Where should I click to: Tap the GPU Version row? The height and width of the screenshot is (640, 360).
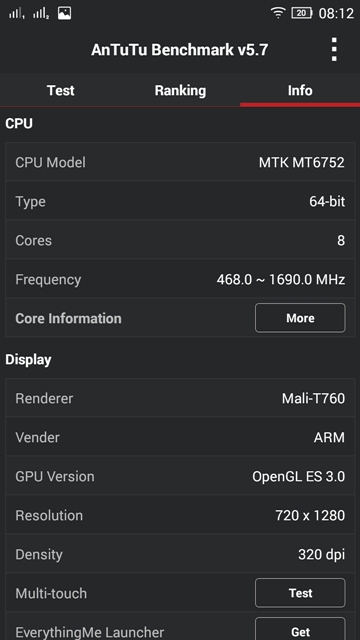pos(180,476)
